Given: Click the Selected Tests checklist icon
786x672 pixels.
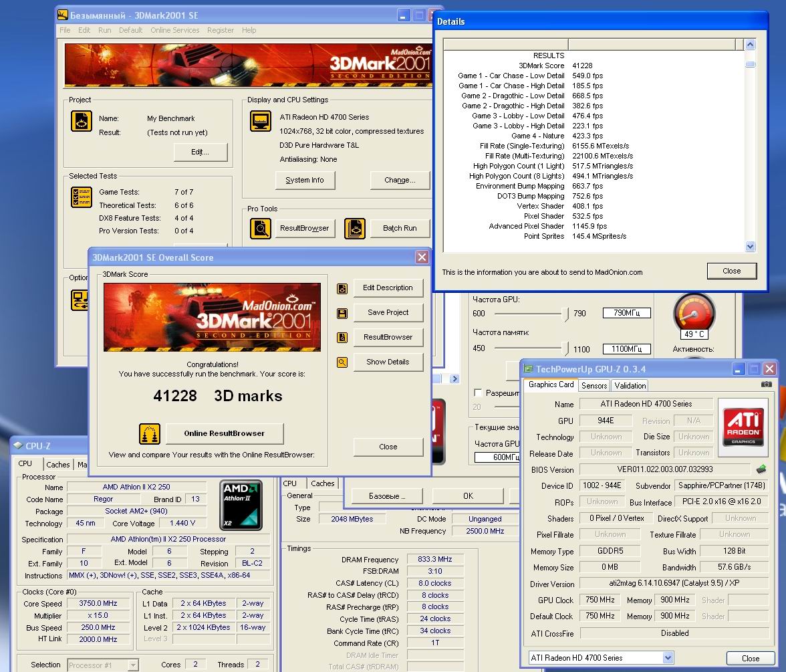Looking at the screenshot, I should click(x=82, y=197).
